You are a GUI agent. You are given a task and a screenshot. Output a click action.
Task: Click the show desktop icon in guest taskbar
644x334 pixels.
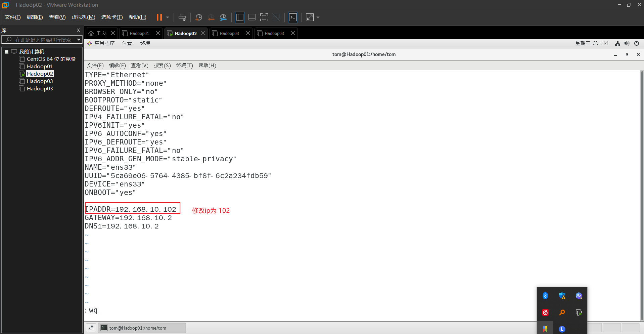91,328
